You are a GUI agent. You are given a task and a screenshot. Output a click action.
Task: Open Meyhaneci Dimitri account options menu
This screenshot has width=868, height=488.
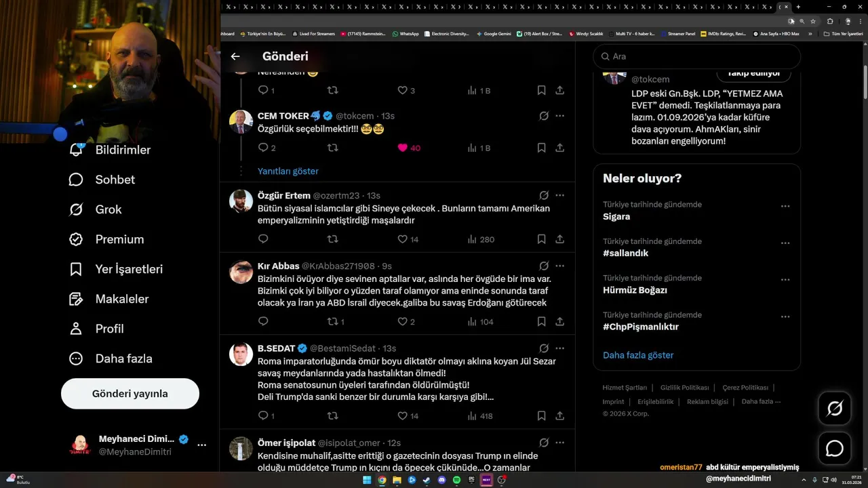201,445
